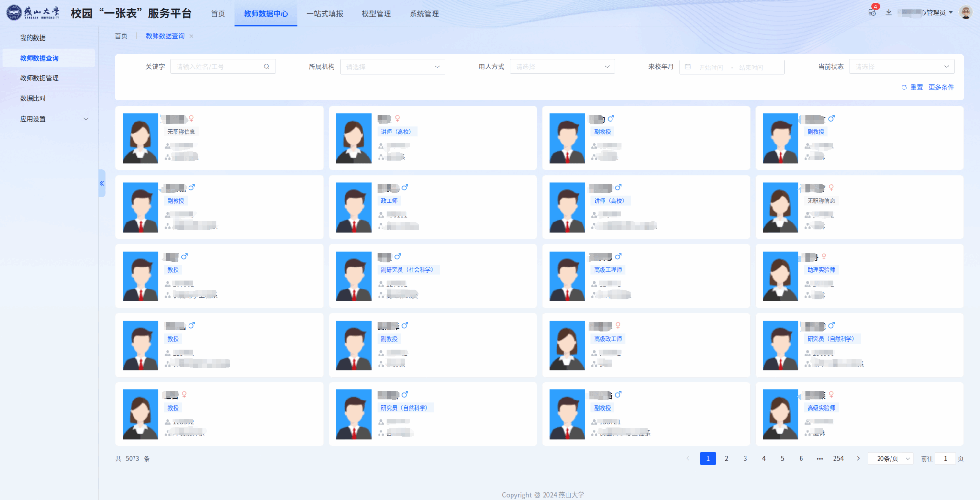The width and height of the screenshot is (980, 500).
Task: Open the 用人方式 dropdown
Action: tap(562, 67)
